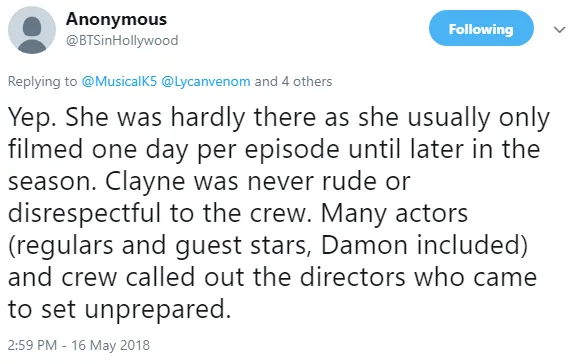578x364 pixels.
Task: Toggle the Following button
Action: 481,28
